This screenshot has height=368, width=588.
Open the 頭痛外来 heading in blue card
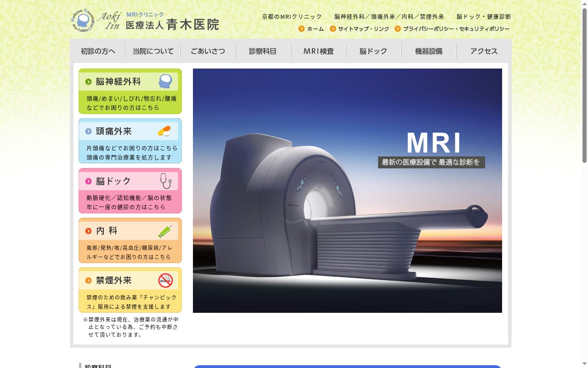[114, 132]
